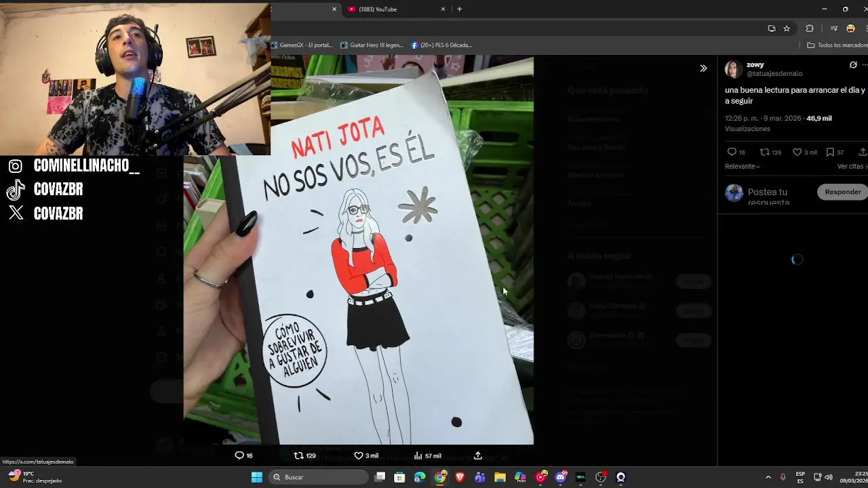Viewport: 868px width, 488px height.
Task: Open OBS Studio from taskbar
Action: (601, 477)
